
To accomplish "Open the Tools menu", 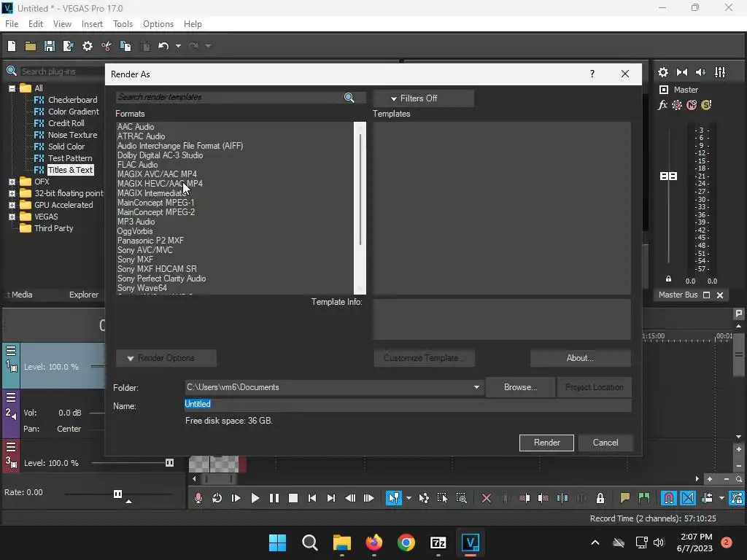I will tap(123, 24).
